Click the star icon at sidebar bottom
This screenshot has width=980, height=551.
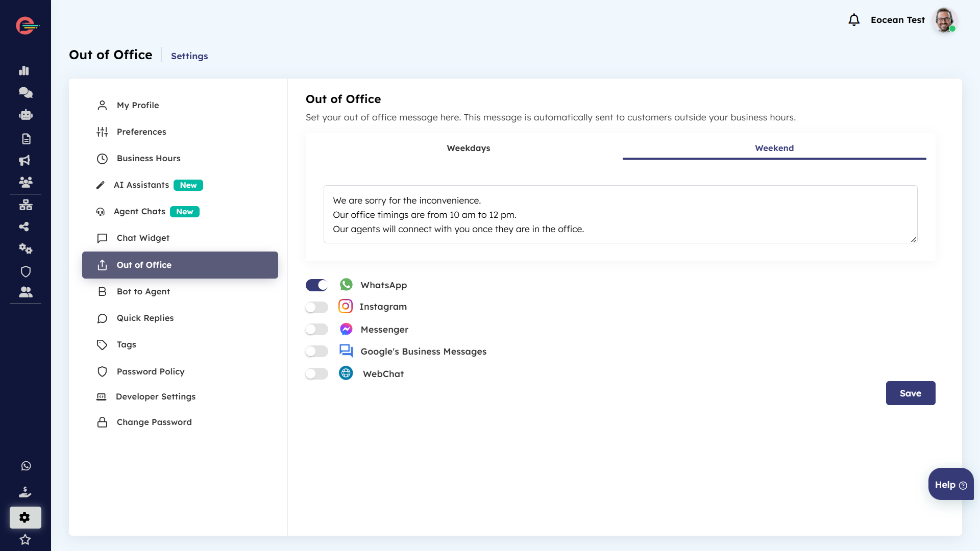(25, 539)
